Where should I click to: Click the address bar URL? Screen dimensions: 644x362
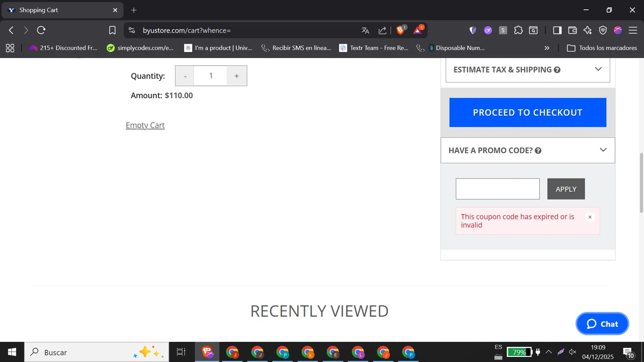tap(187, 30)
